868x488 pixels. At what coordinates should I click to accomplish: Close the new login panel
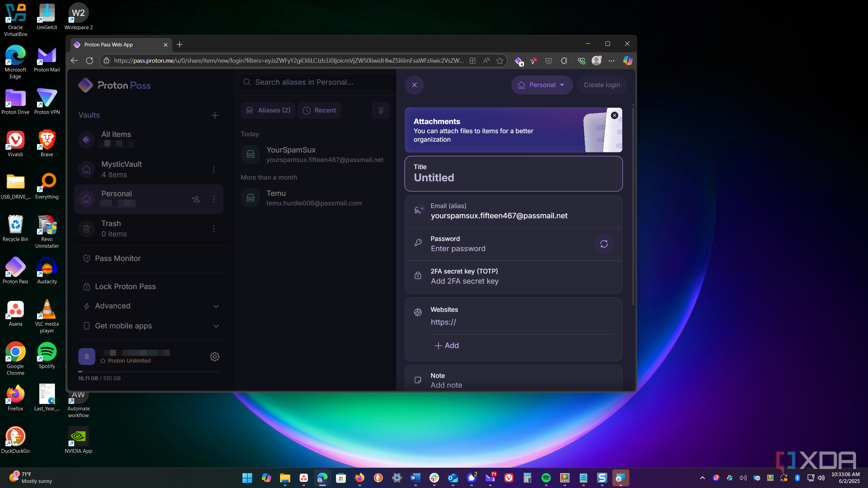[414, 85]
